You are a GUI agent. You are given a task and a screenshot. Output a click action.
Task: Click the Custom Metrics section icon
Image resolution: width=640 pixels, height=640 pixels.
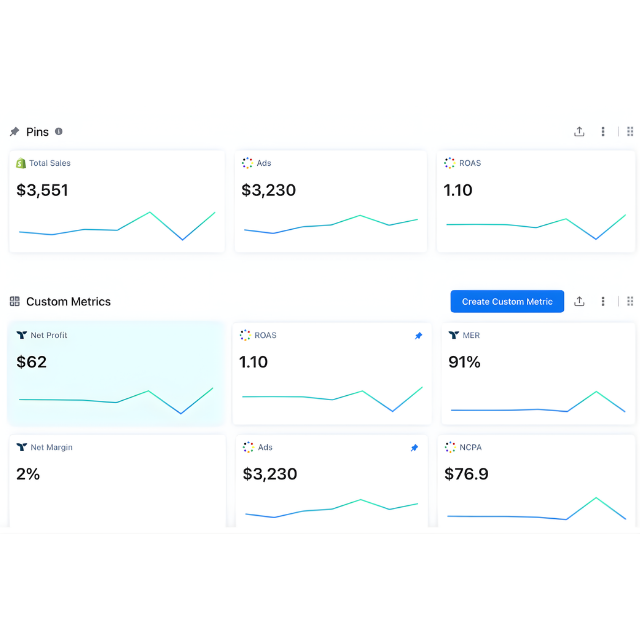click(15, 301)
